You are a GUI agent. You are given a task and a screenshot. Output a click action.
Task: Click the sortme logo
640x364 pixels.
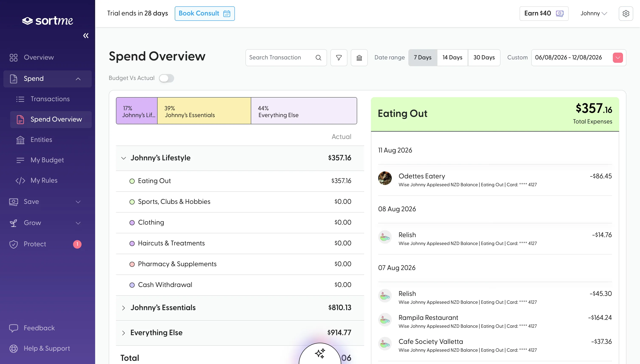point(48,21)
